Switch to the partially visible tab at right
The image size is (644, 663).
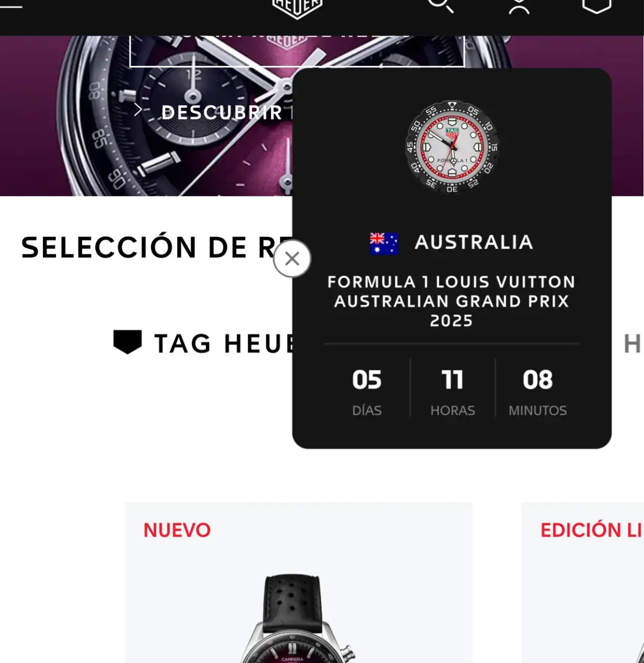[x=633, y=344]
